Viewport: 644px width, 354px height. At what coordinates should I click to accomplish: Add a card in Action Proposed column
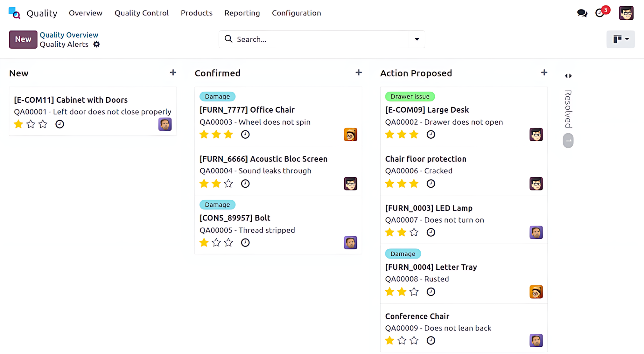click(544, 73)
